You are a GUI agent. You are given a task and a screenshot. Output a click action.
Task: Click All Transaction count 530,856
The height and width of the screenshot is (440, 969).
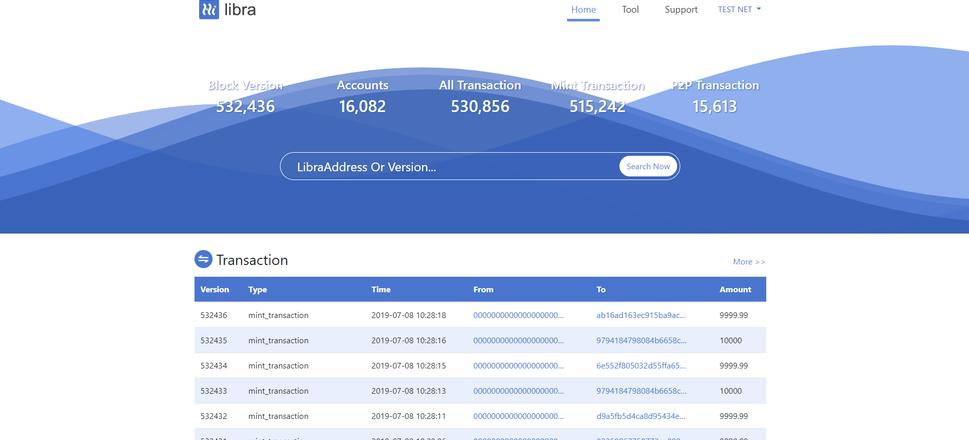tap(480, 106)
